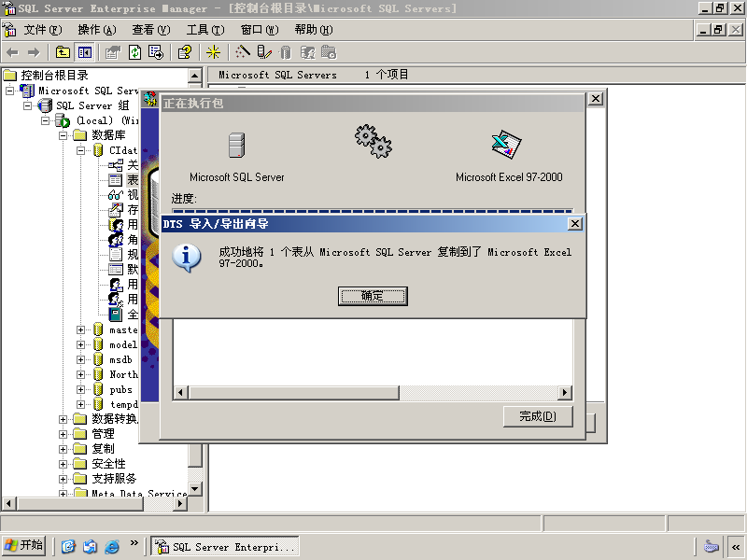The image size is (747, 560).
Task: Select the Full-Text Catalogs icon in the tree
Action: [115, 315]
